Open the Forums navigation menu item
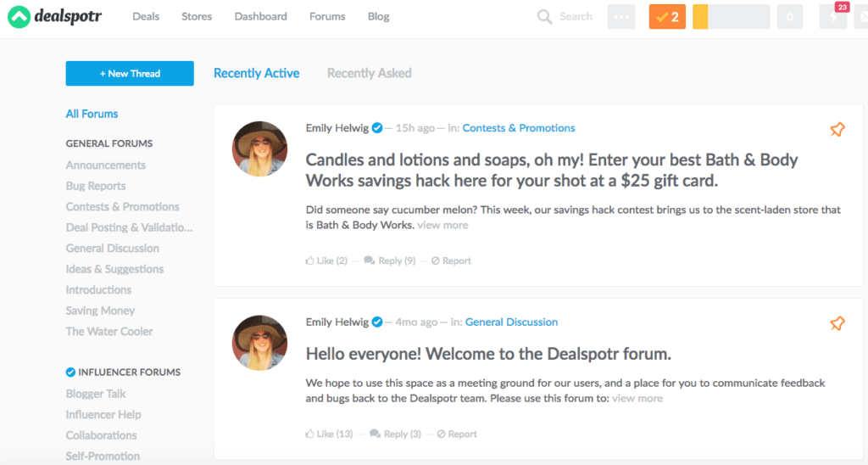Viewport: 868px width, 465px height. (327, 17)
